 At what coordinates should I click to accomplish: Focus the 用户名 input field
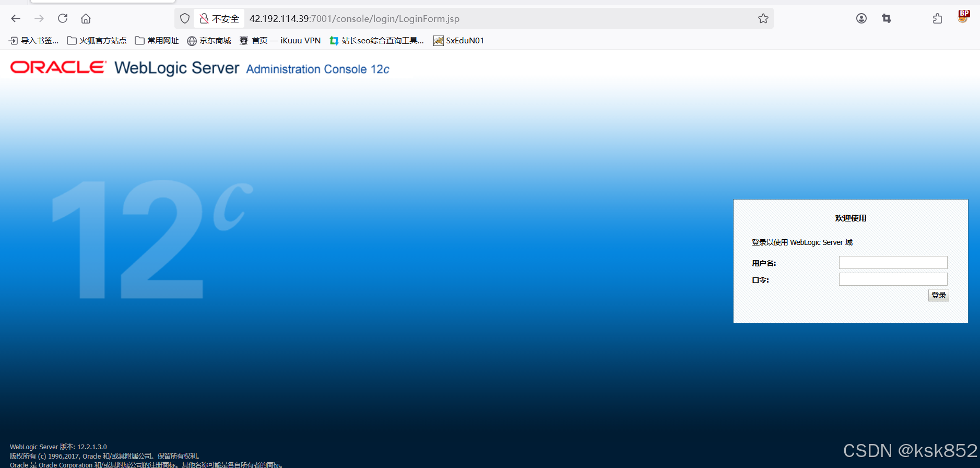tap(893, 262)
